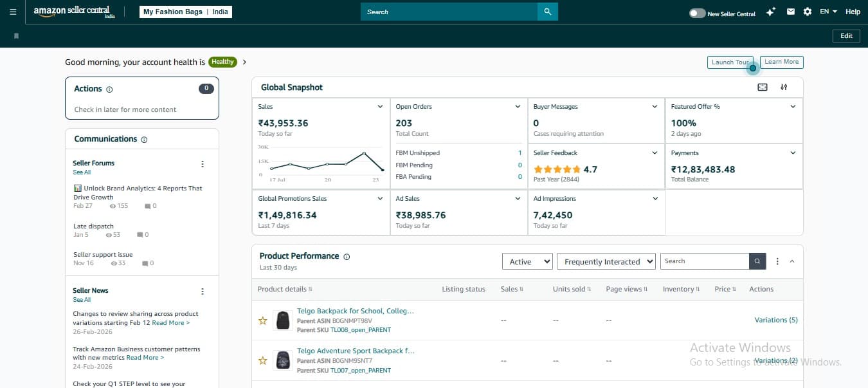This screenshot has height=388, width=868.
Task: Click the Actions info icon
Action: point(109,89)
